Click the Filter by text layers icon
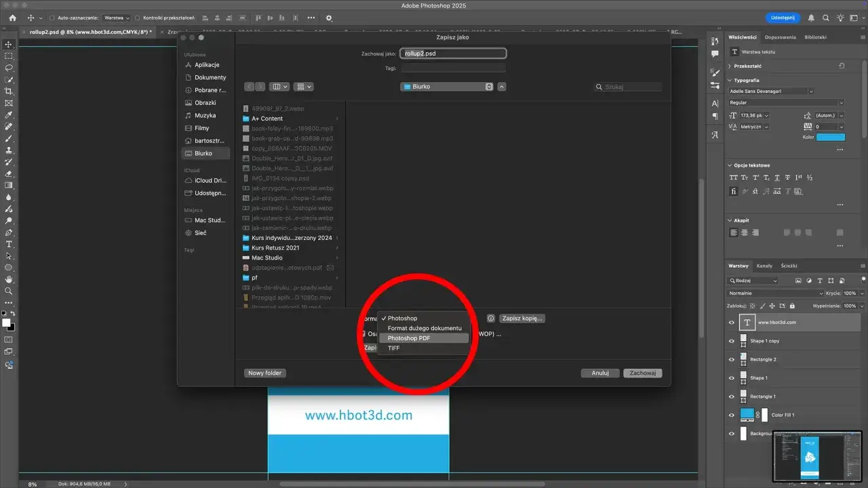 click(820, 280)
